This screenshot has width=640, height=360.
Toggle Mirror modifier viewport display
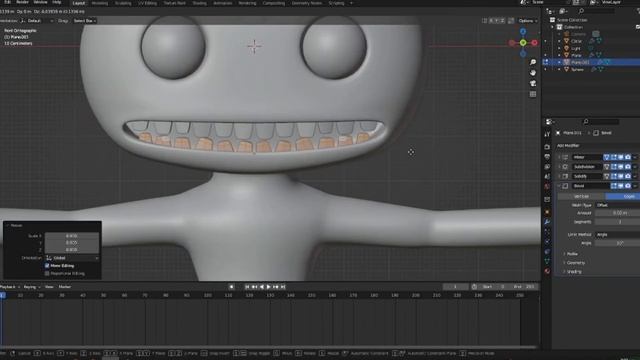620,157
